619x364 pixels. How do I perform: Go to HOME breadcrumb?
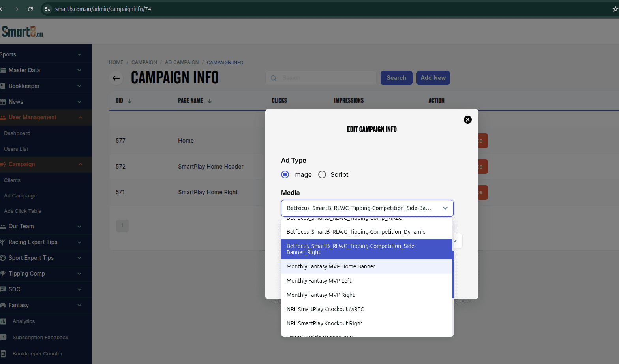[116, 62]
